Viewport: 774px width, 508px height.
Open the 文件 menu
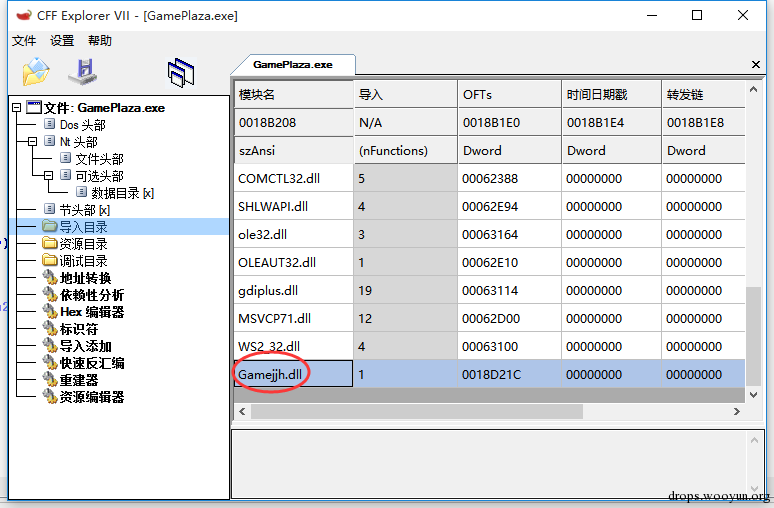24,40
